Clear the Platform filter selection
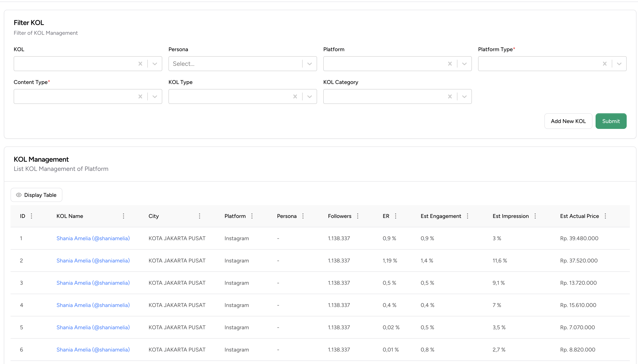638x364 pixels. coord(450,64)
